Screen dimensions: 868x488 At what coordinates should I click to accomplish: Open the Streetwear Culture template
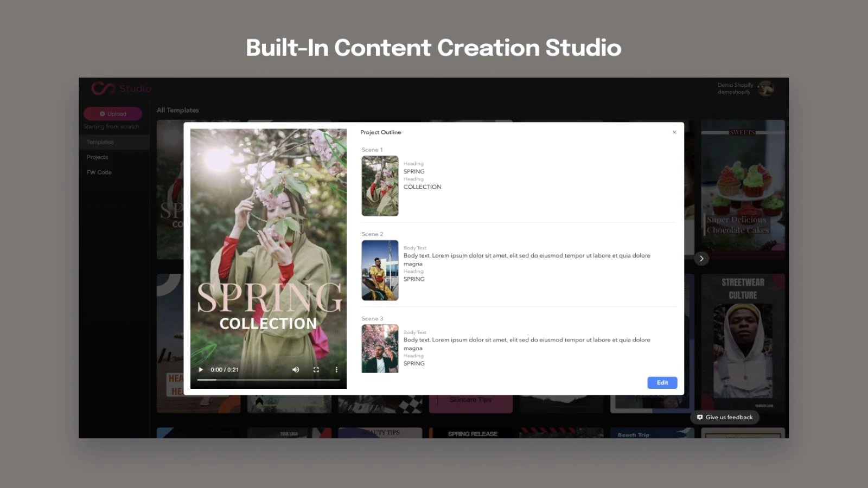click(743, 342)
